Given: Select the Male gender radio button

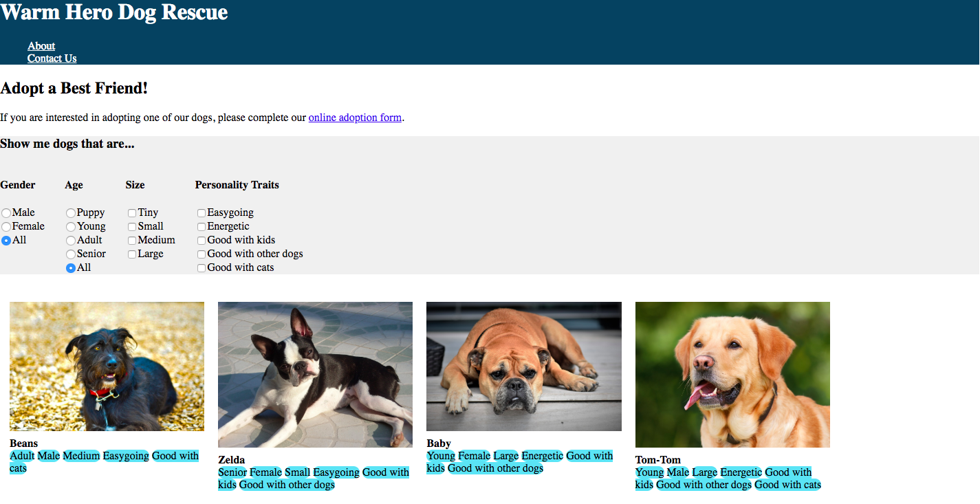Looking at the screenshot, I should tap(6, 213).
